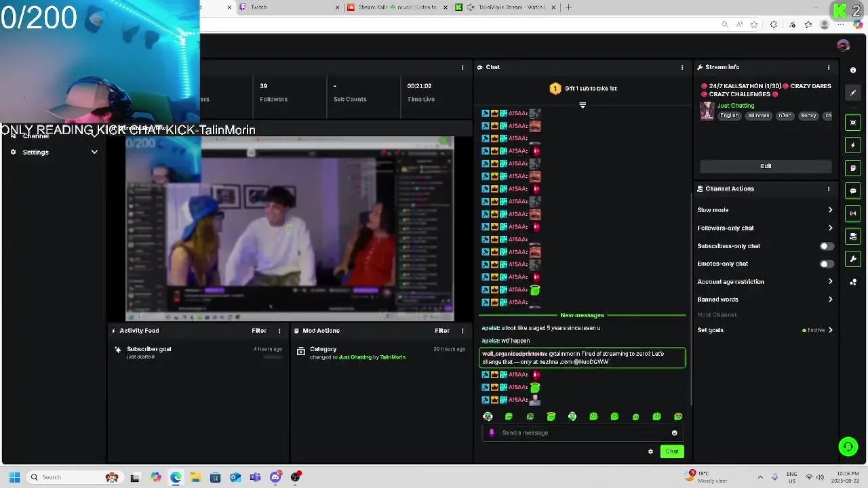
Task: Click the stream preview video thumbnail
Action: [290, 228]
